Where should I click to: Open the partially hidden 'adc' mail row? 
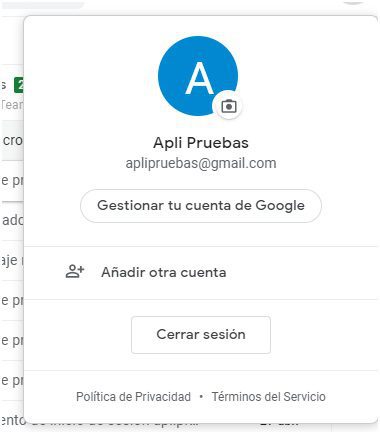(12, 220)
